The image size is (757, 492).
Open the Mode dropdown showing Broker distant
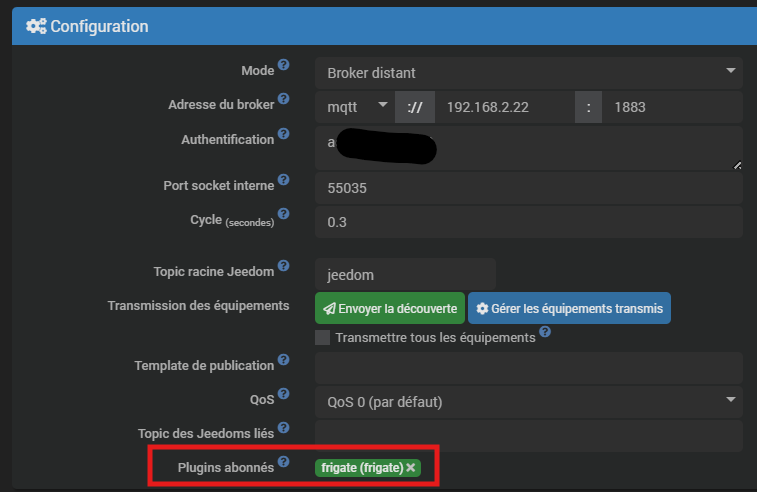[529, 73]
